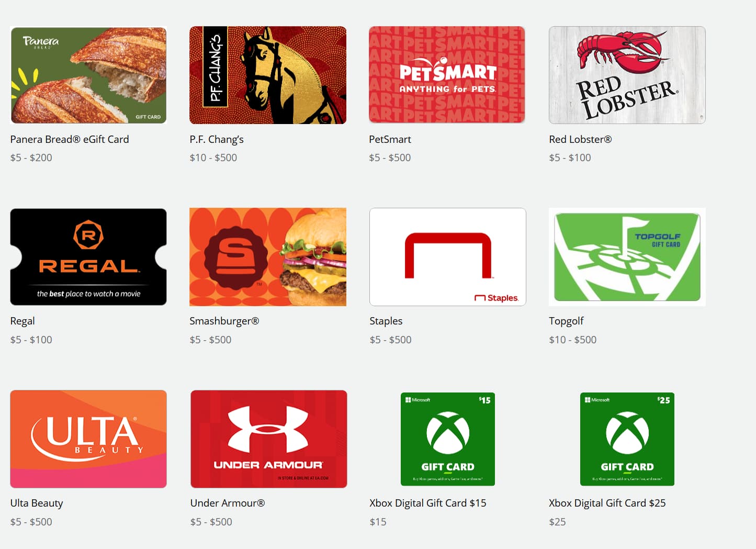The image size is (756, 549).
Task: Click the PetSmart product name
Action: point(390,139)
